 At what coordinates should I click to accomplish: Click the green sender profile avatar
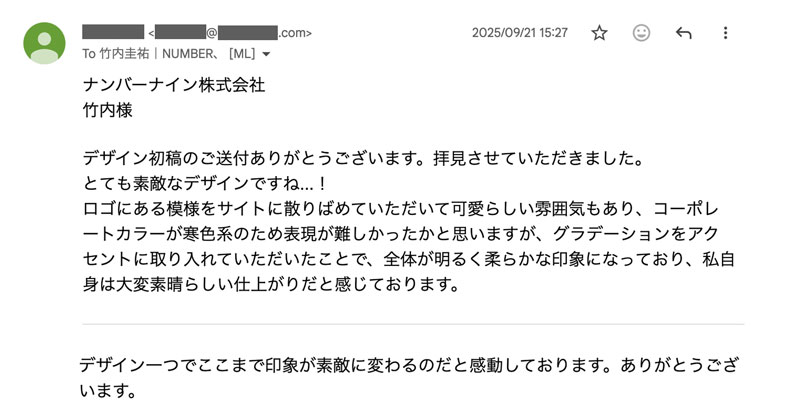coord(44,43)
